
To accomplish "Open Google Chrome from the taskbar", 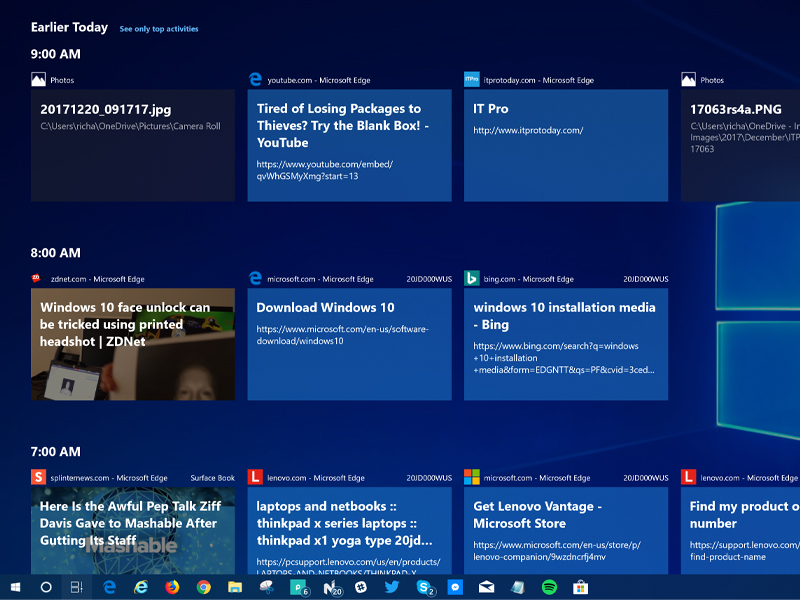I will click(203, 587).
